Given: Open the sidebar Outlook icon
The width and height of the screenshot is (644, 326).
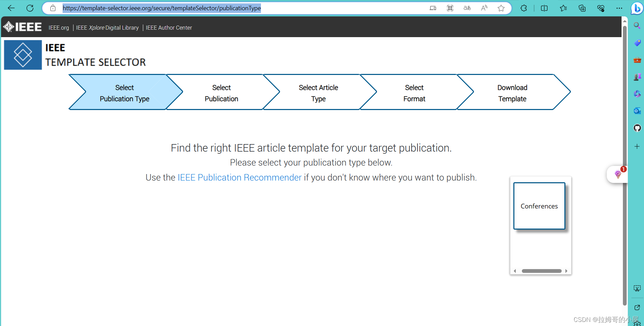Looking at the screenshot, I should click(637, 111).
